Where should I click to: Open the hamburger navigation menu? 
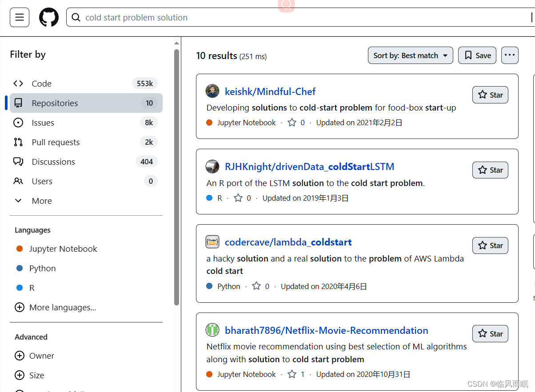pos(20,17)
